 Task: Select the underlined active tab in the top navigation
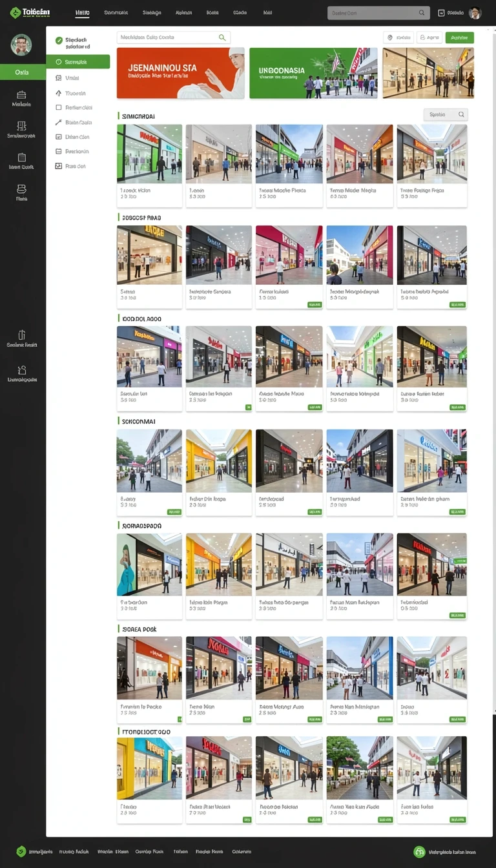point(82,13)
